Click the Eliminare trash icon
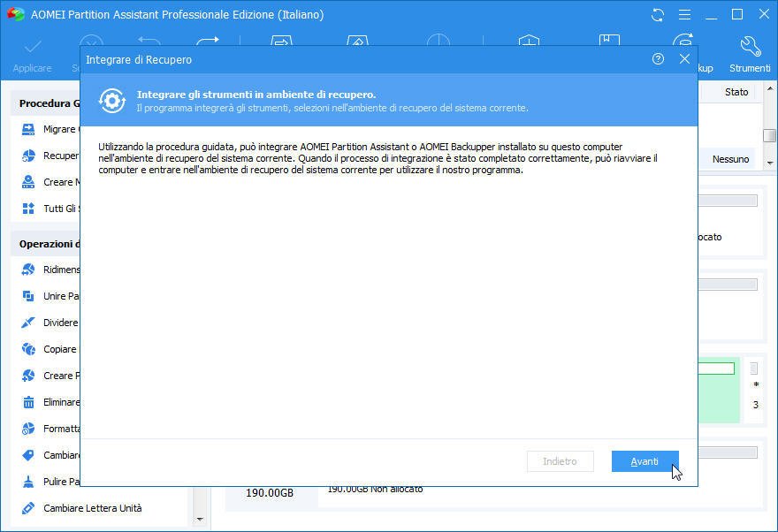Screen dimensions: 778x532 (28, 402)
